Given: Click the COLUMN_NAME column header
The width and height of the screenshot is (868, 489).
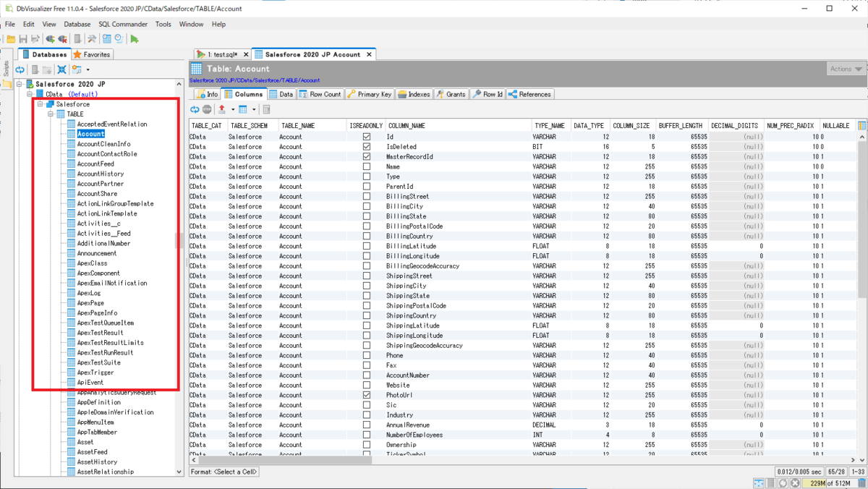Looking at the screenshot, I should point(406,125).
